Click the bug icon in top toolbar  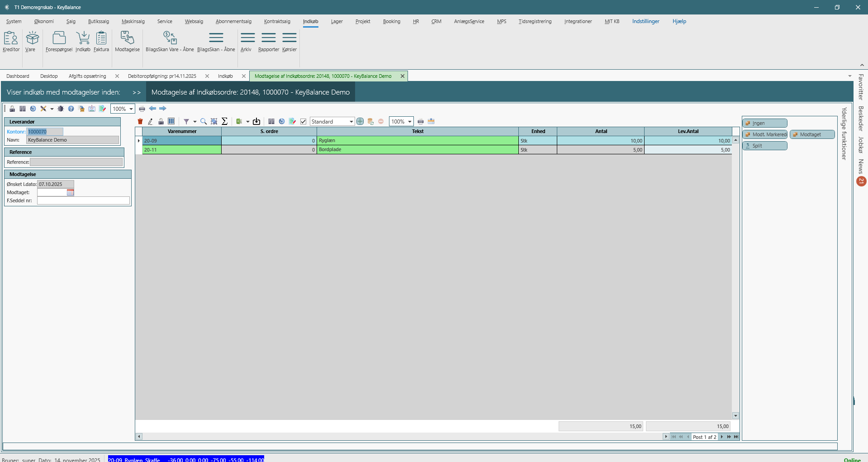coord(61,109)
